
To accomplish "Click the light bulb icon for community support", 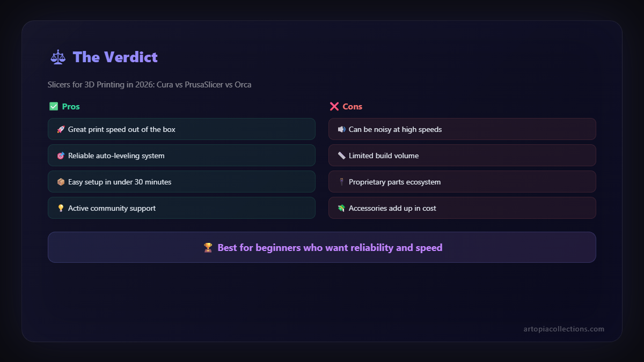I will pos(61,208).
